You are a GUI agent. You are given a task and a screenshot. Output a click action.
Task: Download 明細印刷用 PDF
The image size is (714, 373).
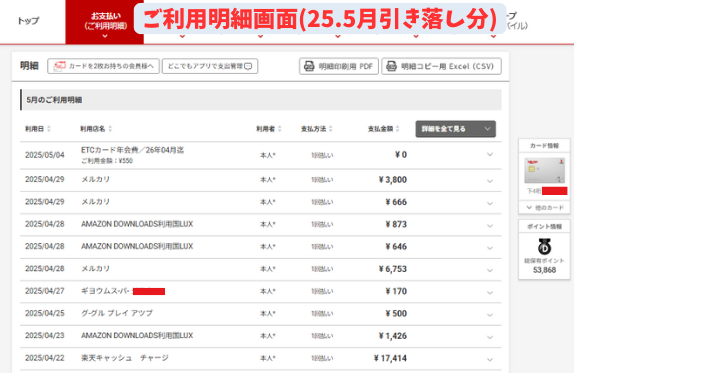coord(339,66)
